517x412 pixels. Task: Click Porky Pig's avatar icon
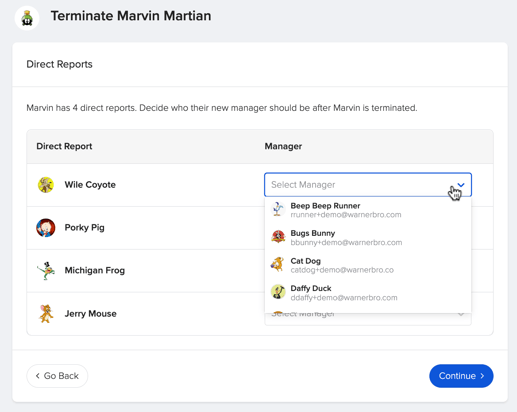point(46,228)
